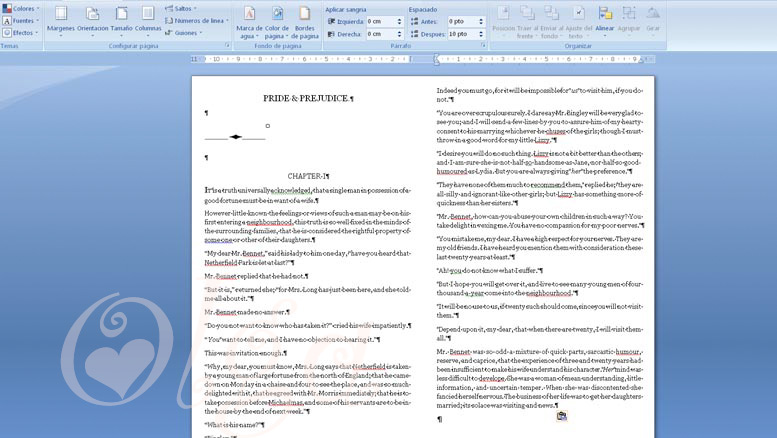Click the line "What is his name?"
Screen dimensions: 777x438
(234, 425)
